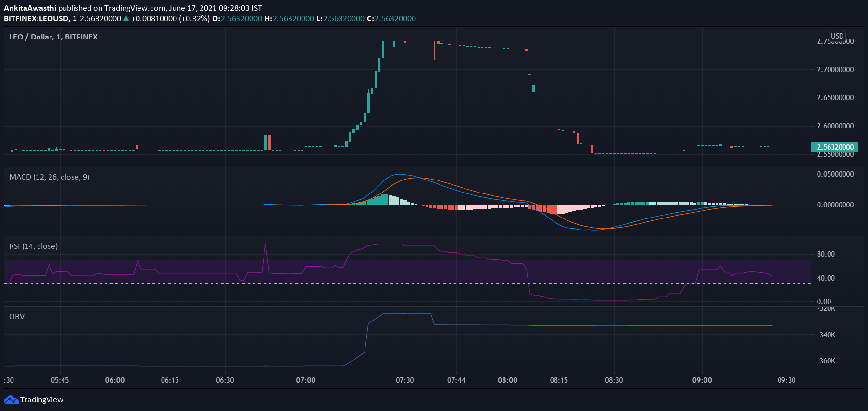This screenshot has height=411, width=868.
Task: Click the RSI 80.00 scale value
Action: 826,254
